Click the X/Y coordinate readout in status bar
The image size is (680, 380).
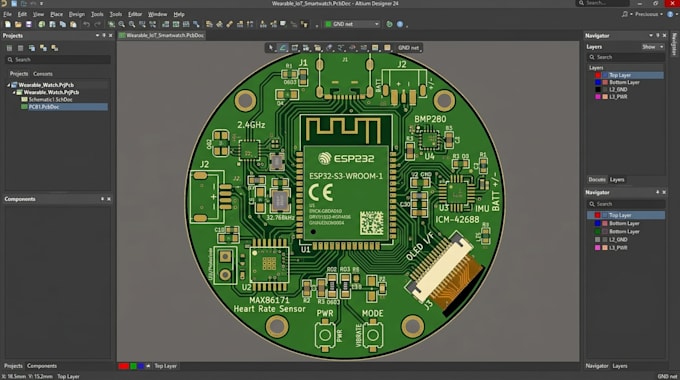[x=28, y=377]
